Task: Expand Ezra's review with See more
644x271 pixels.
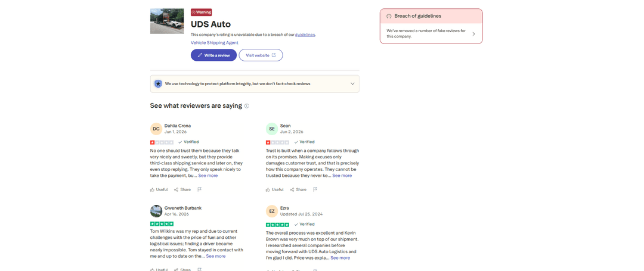Action: (x=340, y=258)
